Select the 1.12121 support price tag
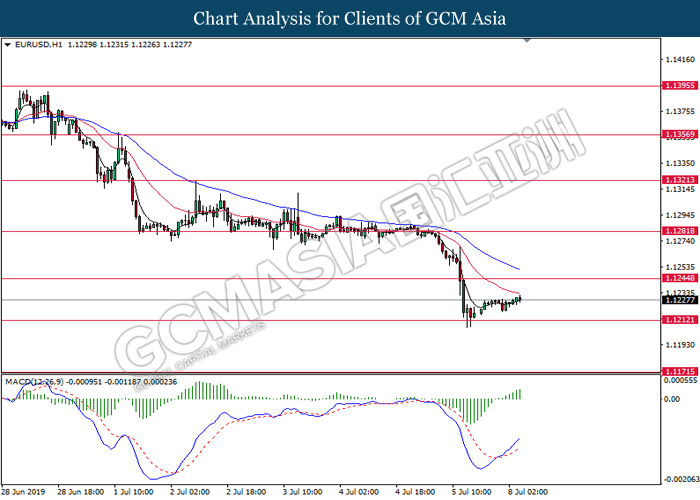700x500 pixels. tap(677, 321)
